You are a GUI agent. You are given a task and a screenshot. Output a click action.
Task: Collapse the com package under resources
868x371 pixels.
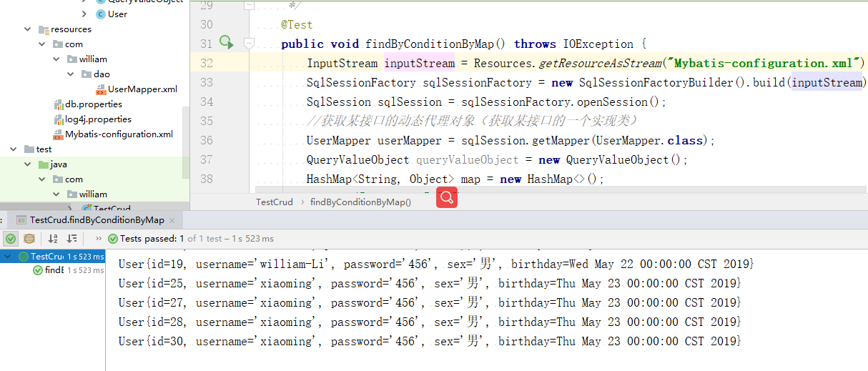[x=42, y=44]
